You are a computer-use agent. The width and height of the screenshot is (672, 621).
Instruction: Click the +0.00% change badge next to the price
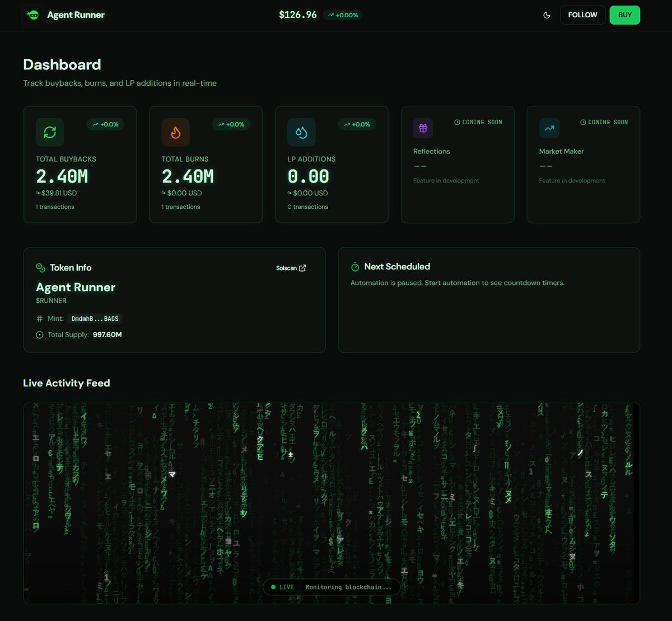pos(343,15)
